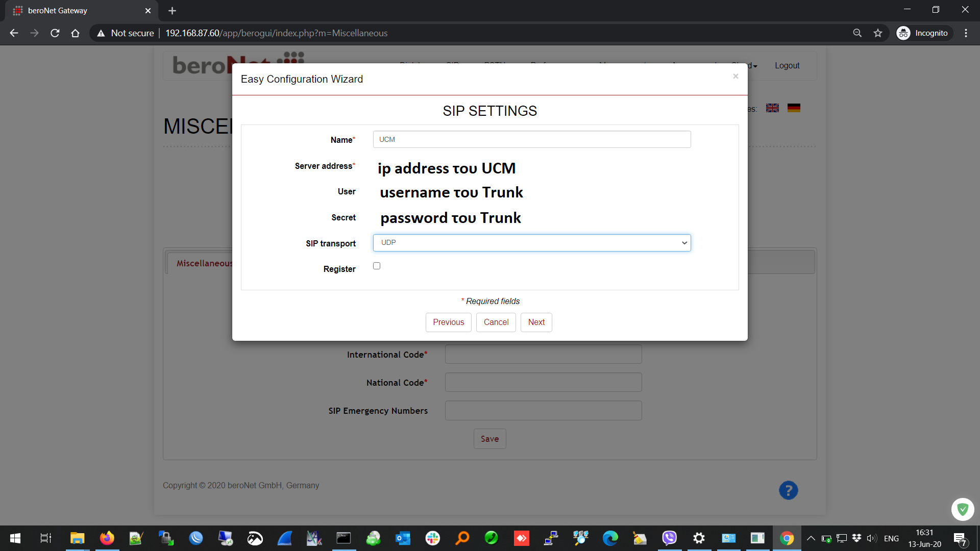Open Firefox from the taskbar
Viewport: 980px width, 551px height.
pos(107,538)
